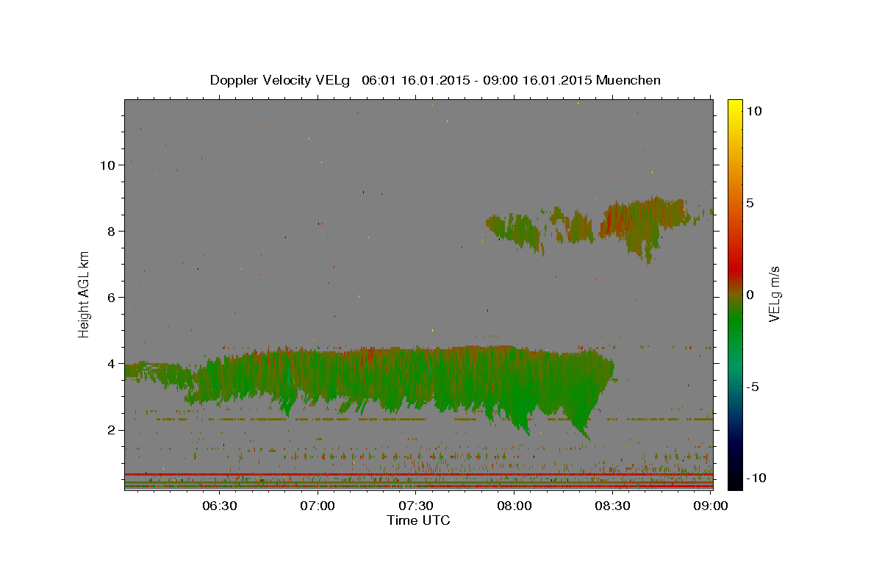
Task: Click the start date '06:01 16.01.2015' in title
Action: (415, 80)
